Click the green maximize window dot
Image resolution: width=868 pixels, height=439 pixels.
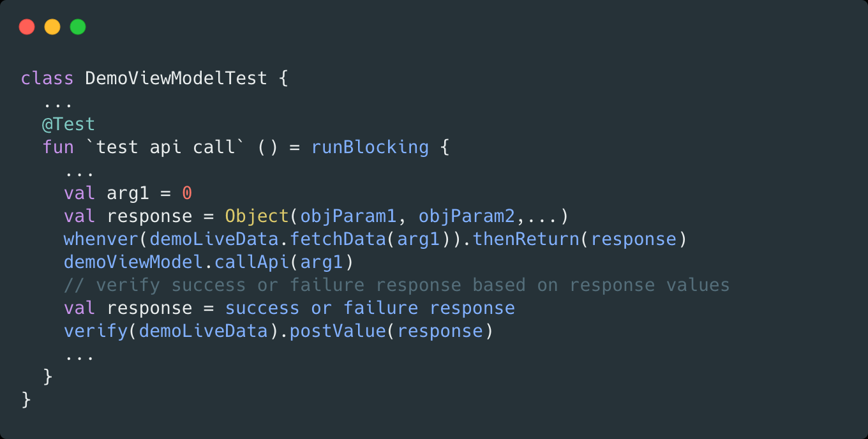click(78, 27)
